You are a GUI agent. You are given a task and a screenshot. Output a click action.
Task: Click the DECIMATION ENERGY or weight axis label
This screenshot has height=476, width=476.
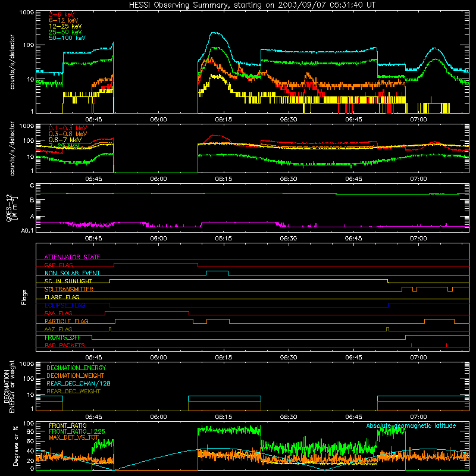tap(9, 386)
